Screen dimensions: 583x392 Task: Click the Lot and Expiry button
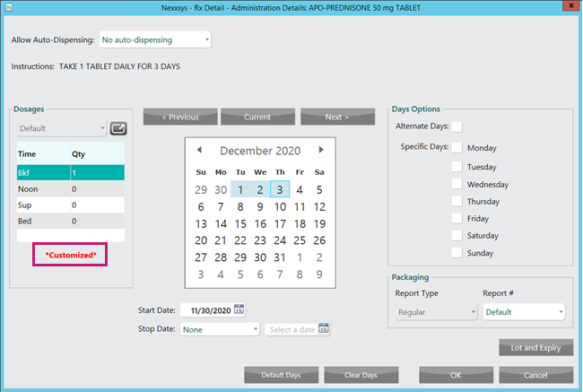[535, 347]
